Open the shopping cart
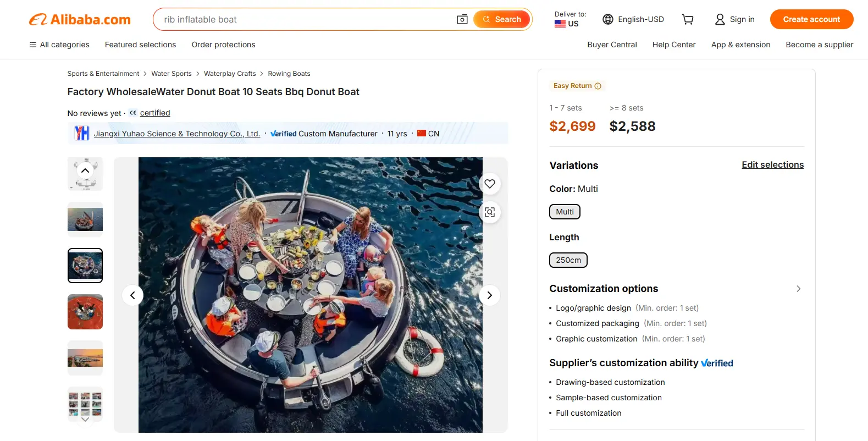This screenshot has width=868, height=441. 687,19
